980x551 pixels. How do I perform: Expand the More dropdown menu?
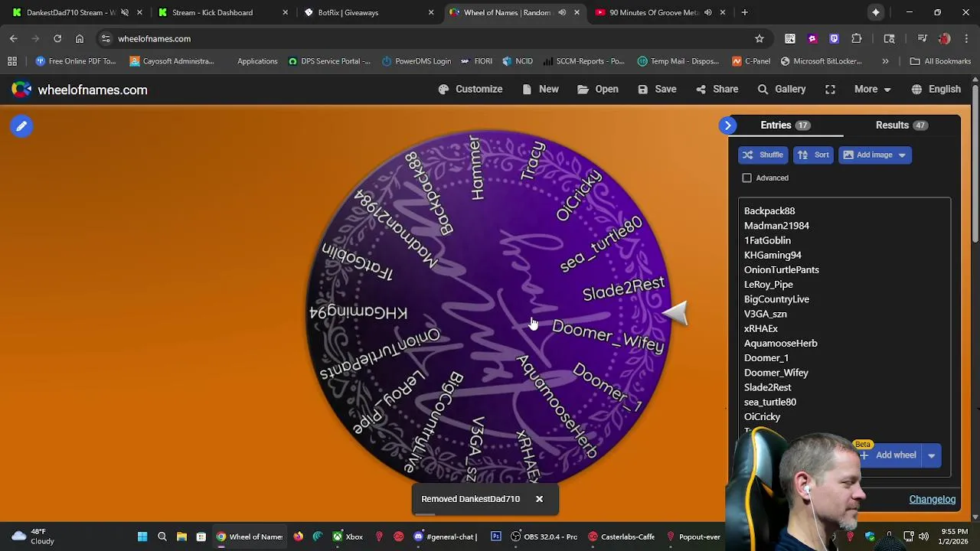(x=873, y=90)
